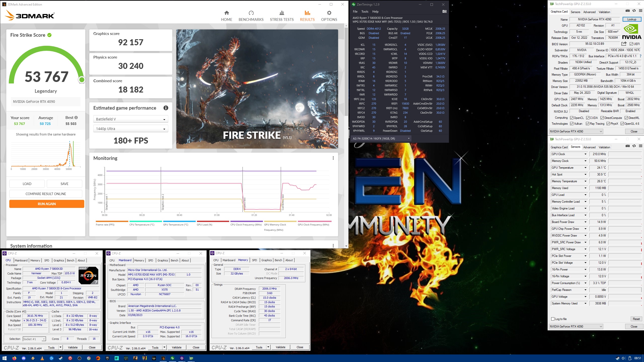Click COMPARE RESULT ONLINE button
644x362 pixels.
click(46, 194)
